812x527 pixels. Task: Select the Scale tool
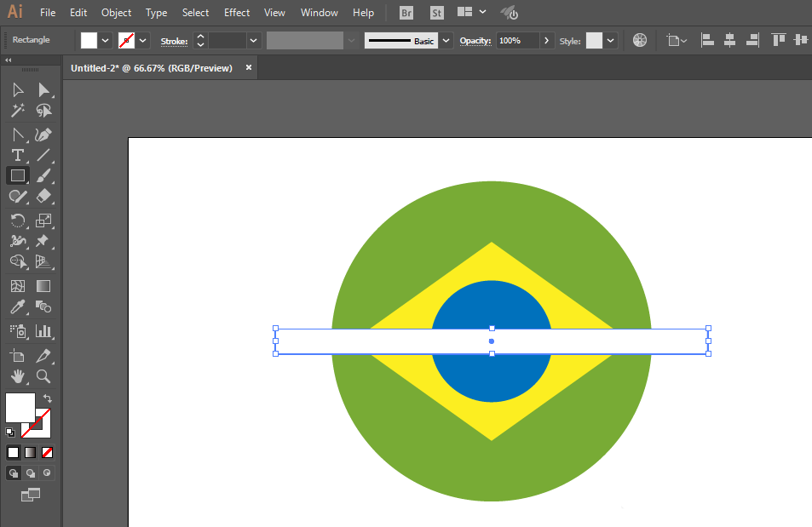pos(43,221)
